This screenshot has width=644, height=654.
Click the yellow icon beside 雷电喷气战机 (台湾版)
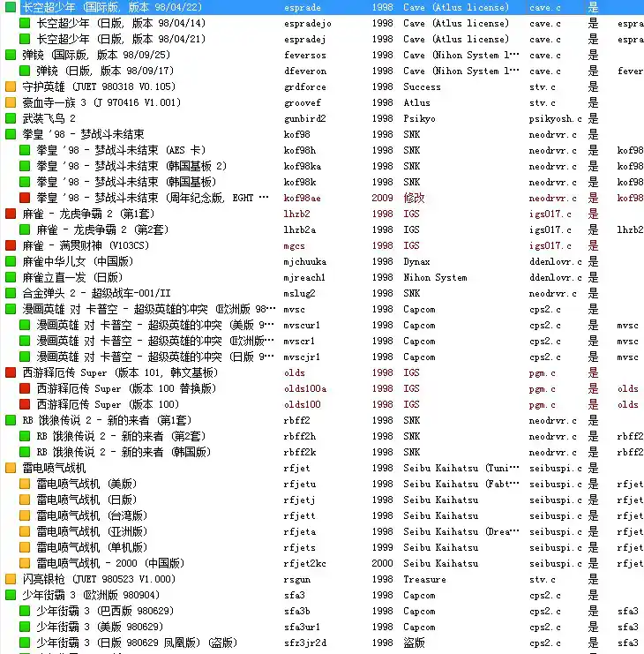coord(25,516)
